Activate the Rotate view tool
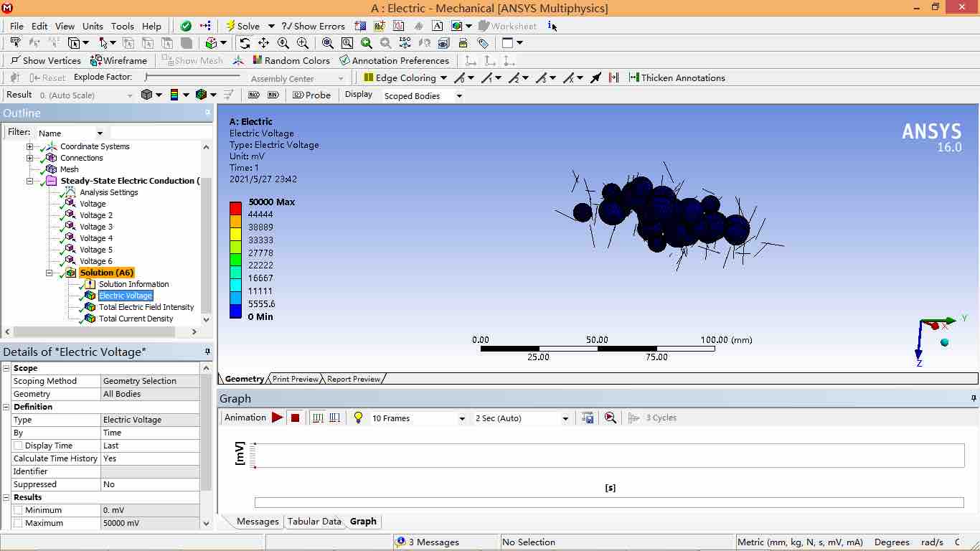980x551 pixels. (x=245, y=43)
